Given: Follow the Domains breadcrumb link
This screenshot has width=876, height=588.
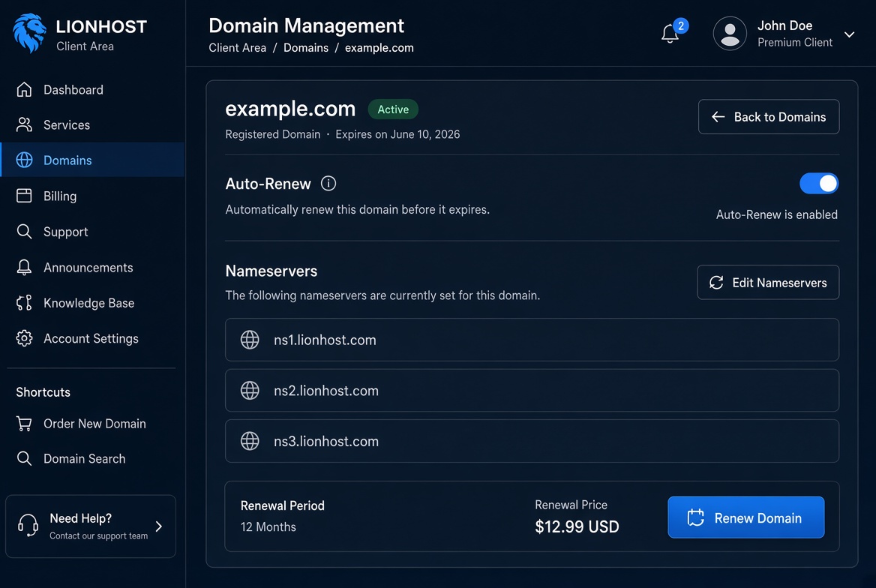Looking at the screenshot, I should (305, 48).
